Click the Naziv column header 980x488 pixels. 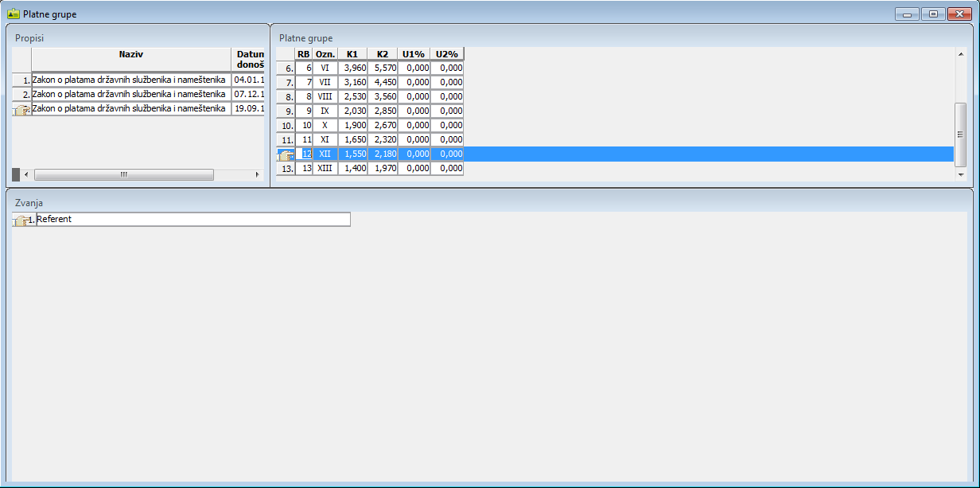pos(130,55)
